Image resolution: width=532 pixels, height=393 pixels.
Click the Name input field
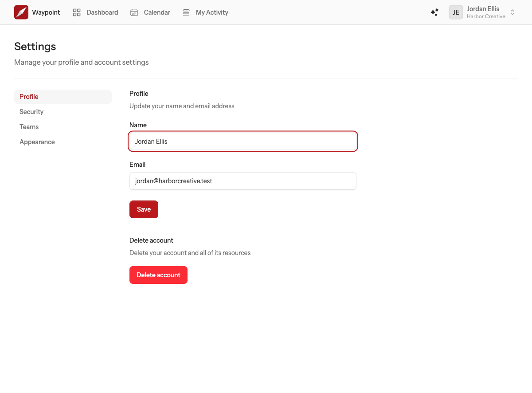[x=243, y=141]
